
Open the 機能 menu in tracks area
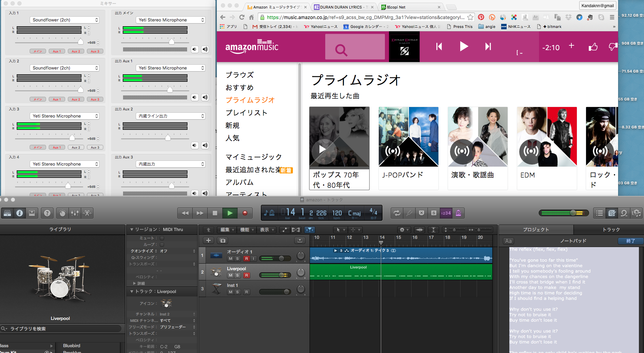(247, 230)
